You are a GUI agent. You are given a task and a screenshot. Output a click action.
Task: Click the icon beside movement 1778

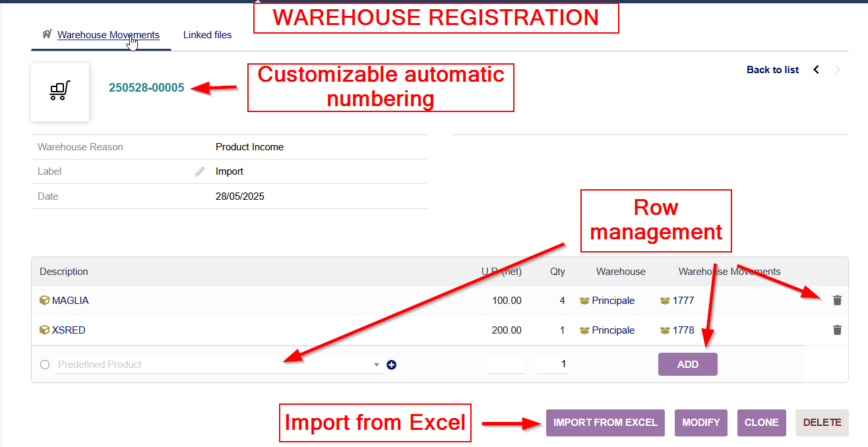(x=665, y=330)
